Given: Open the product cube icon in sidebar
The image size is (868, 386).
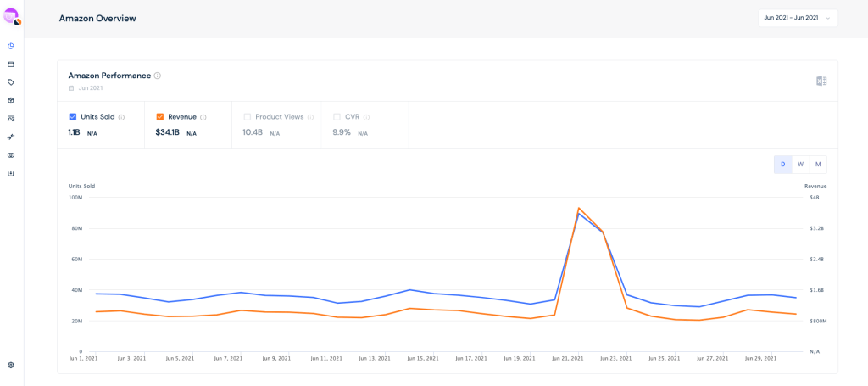Looking at the screenshot, I should 10,100.
